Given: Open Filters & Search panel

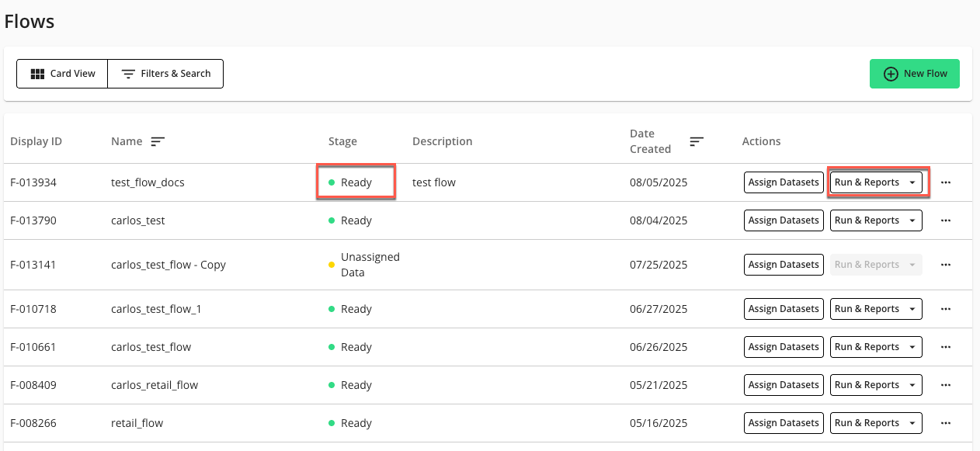Looking at the screenshot, I should click(x=166, y=74).
